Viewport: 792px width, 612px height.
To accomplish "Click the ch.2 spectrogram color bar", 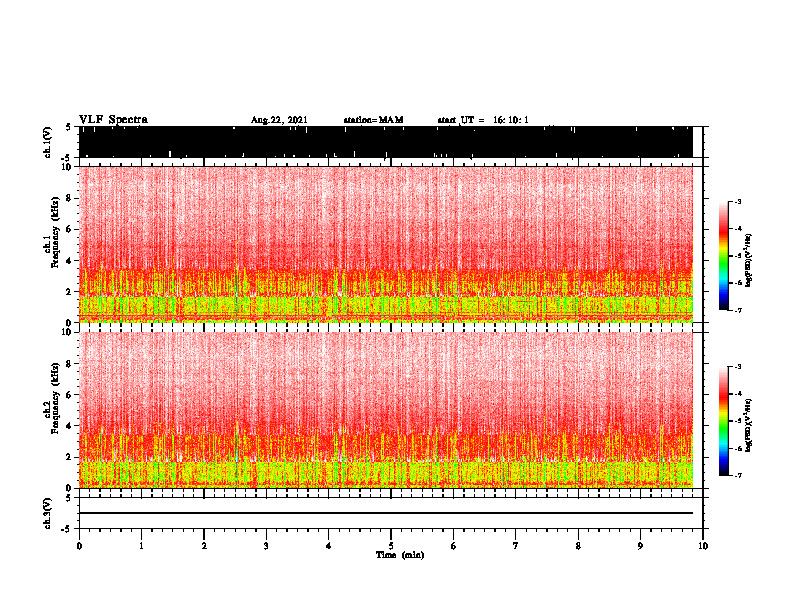I will [x=723, y=421].
